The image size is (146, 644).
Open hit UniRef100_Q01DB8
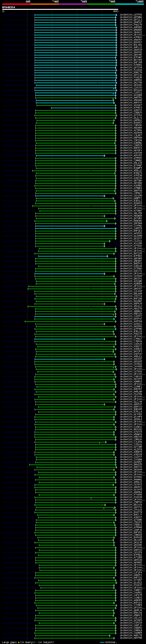[131, 95]
